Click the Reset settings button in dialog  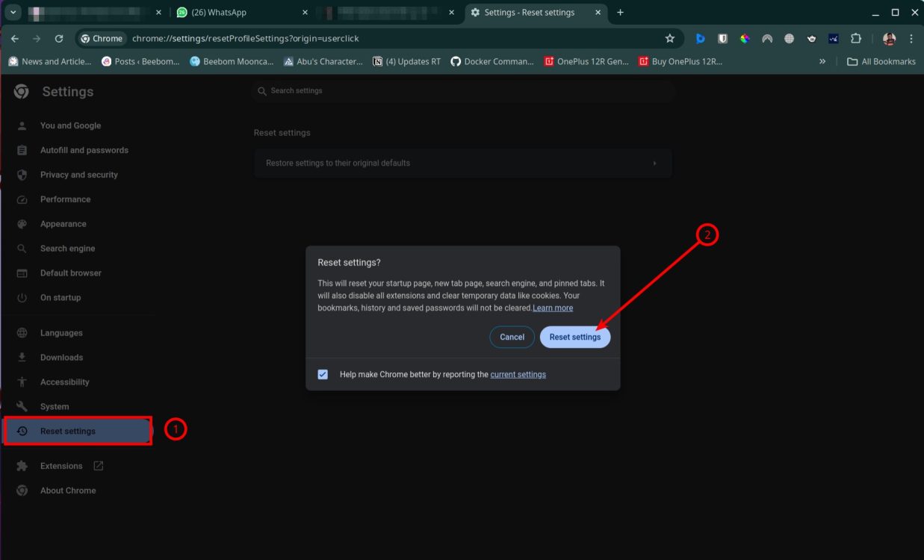point(575,337)
